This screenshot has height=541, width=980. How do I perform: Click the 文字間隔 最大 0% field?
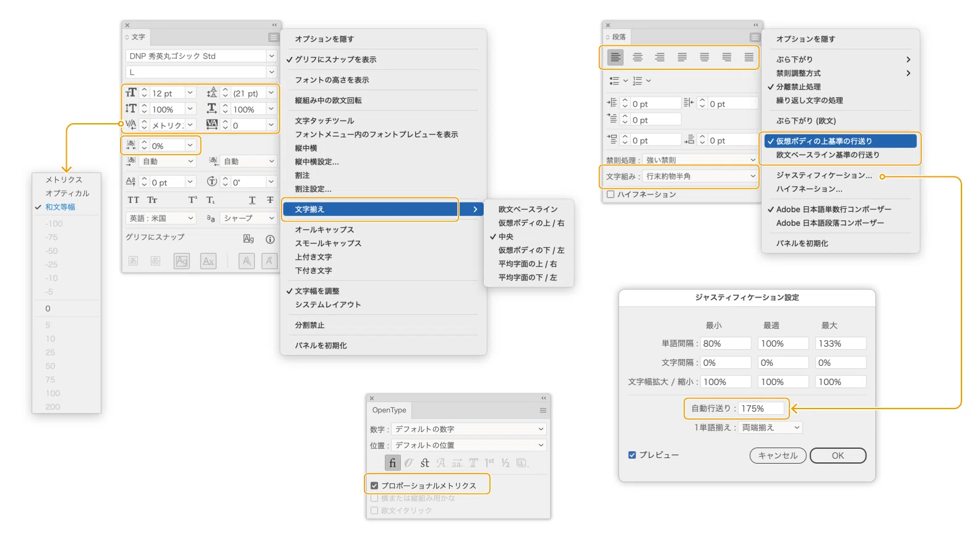pyautogui.click(x=841, y=363)
